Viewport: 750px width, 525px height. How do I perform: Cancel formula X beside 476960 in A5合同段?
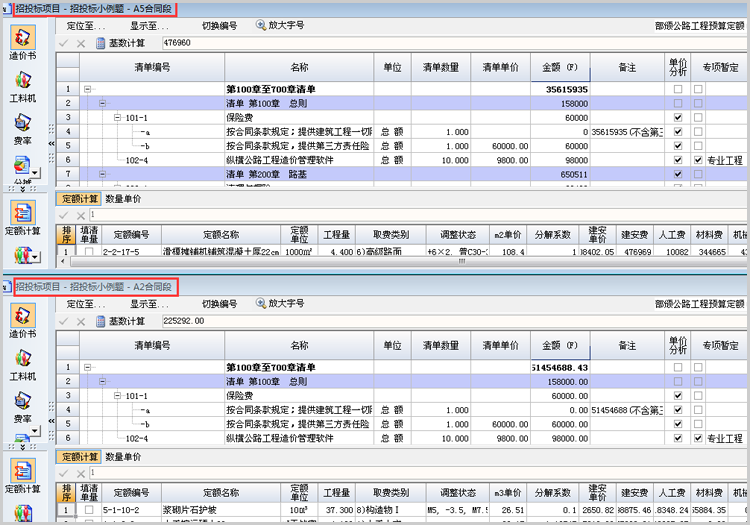pos(81,44)
